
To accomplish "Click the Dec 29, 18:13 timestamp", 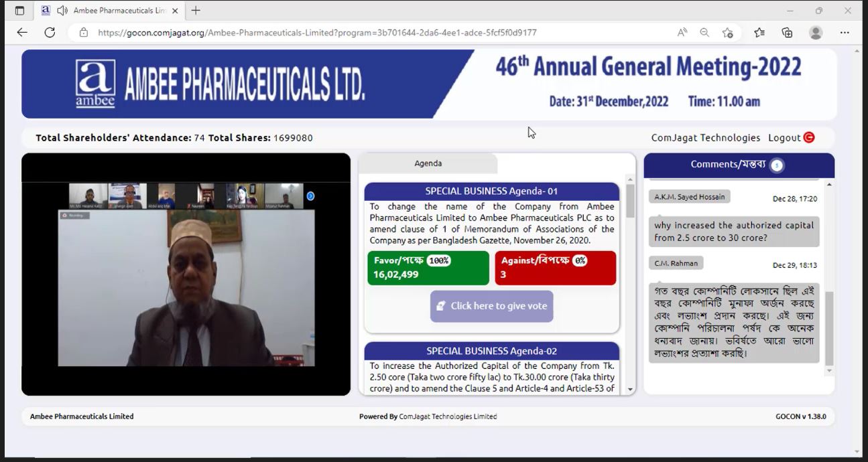I will point(795,265).
